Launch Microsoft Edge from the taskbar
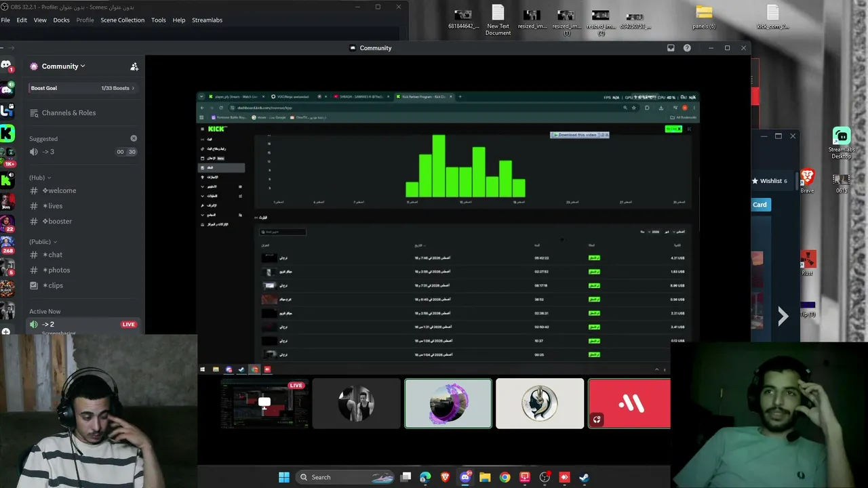868x488 pixels. tap(425, 477)
